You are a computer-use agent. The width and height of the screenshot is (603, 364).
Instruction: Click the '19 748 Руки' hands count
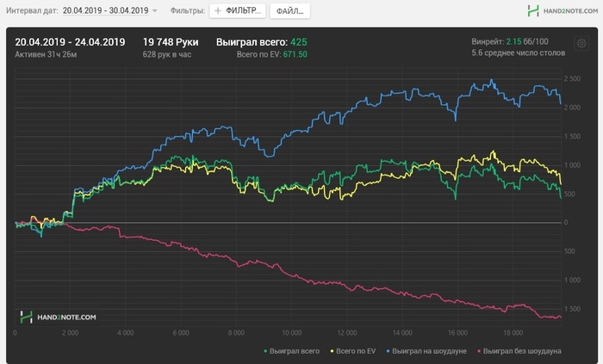click(x=173, y=41)
